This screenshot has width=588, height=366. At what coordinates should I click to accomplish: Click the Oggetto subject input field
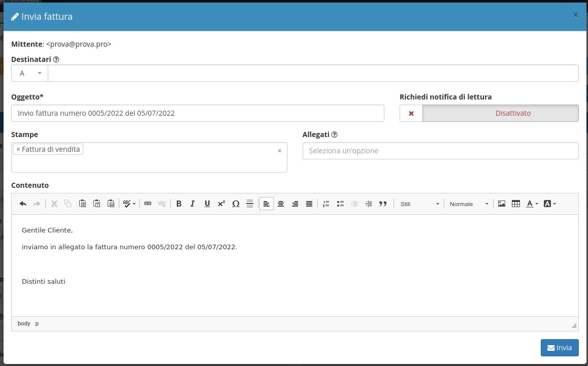[198, 113]
